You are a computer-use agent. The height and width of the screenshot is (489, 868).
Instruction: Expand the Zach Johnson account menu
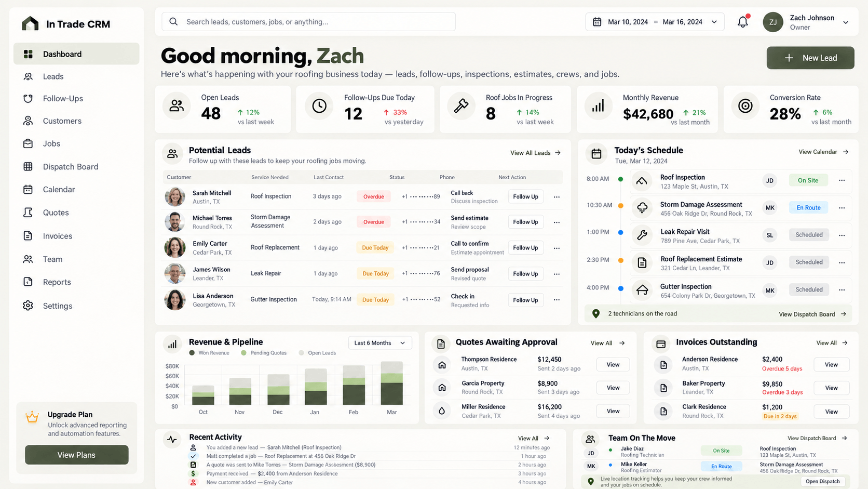pyautogui.click(x=846, y=22)
